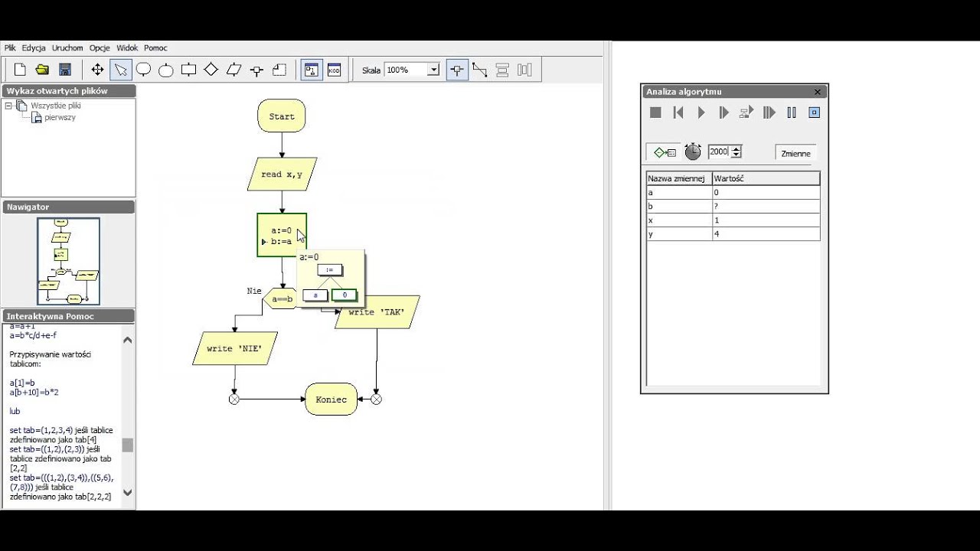Save the file with the floppy disk icon
Screen dimensions: 980x551
(x=65, y=70)
